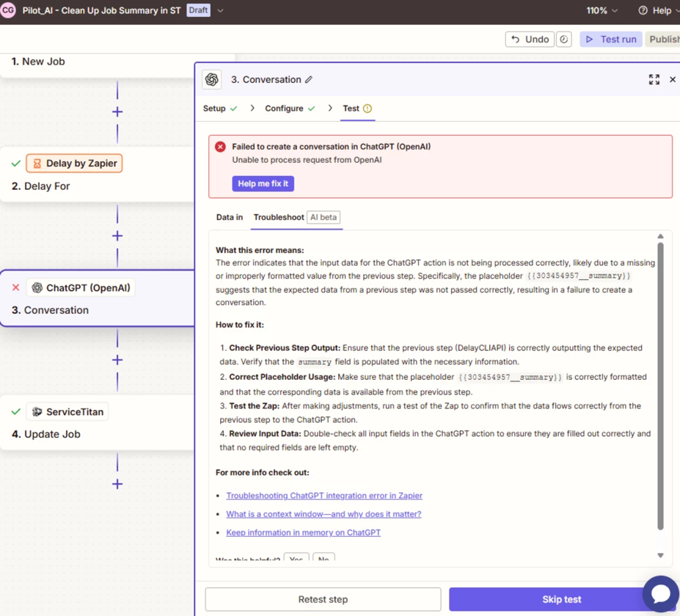Click the chevron between Configure and Test
This screenshot has height=616, width=680.
330,109
